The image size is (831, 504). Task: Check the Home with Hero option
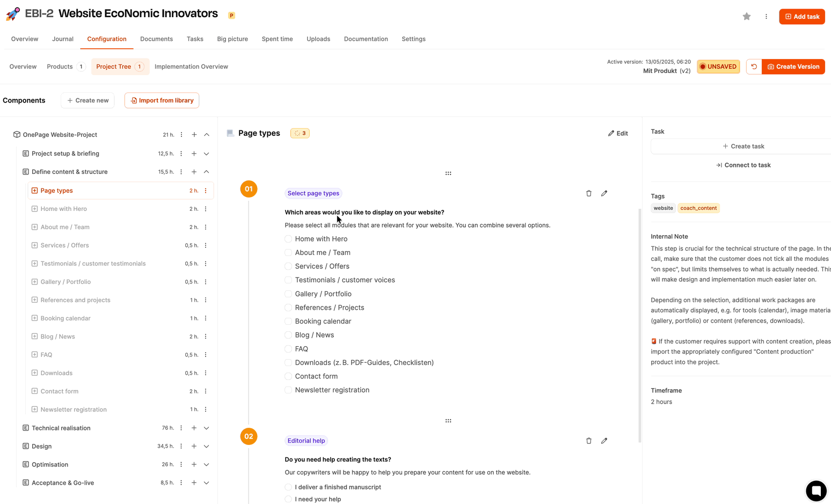(288, 239)
